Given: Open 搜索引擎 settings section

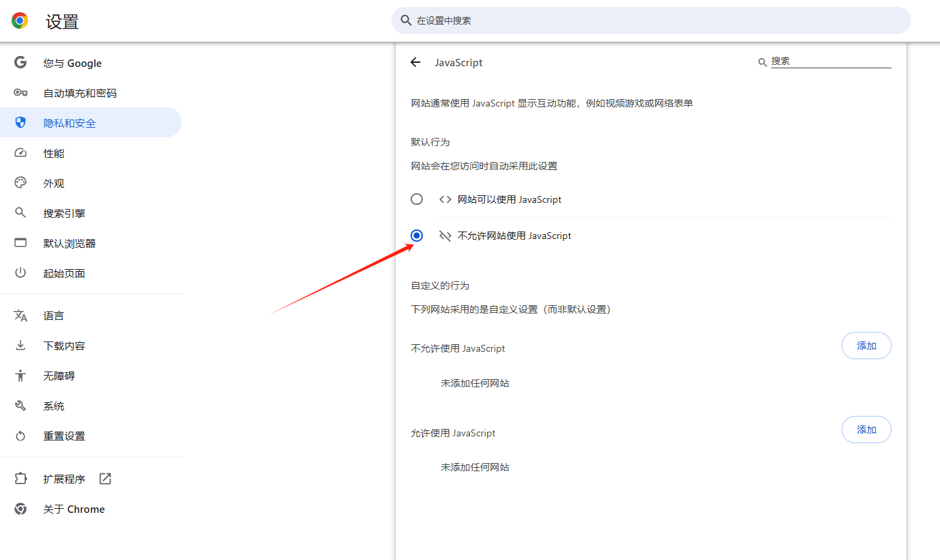Looking at the screenshot, I should tap(91, 213).
